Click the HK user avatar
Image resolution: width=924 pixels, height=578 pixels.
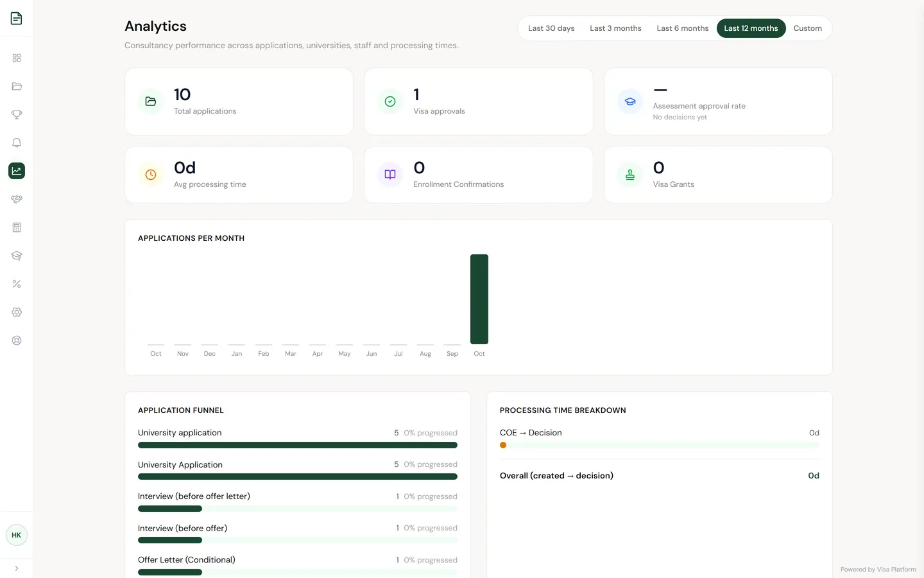17,535
